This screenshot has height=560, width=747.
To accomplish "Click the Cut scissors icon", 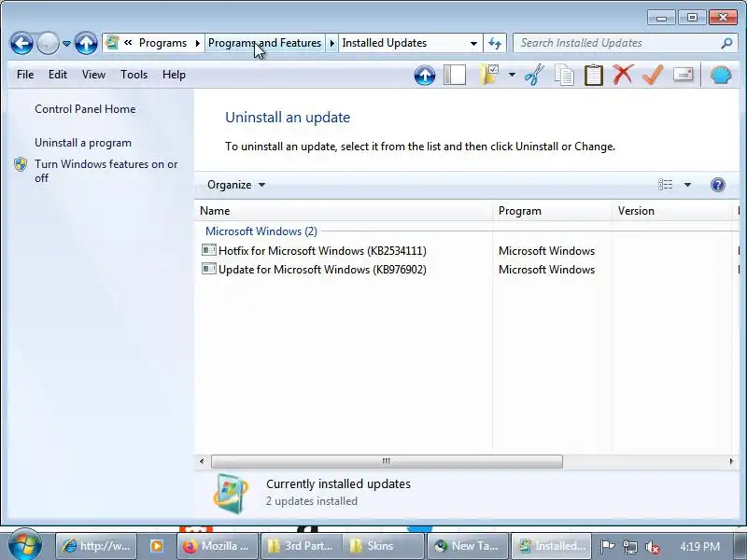I will [534, 75].
